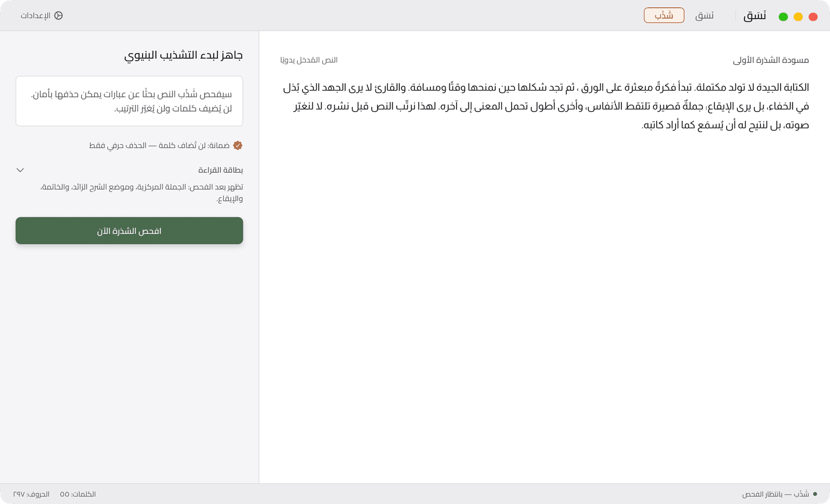Click the description box starting سيفحص شذّب
Screen dimensions: 830x504
(129, 101)
